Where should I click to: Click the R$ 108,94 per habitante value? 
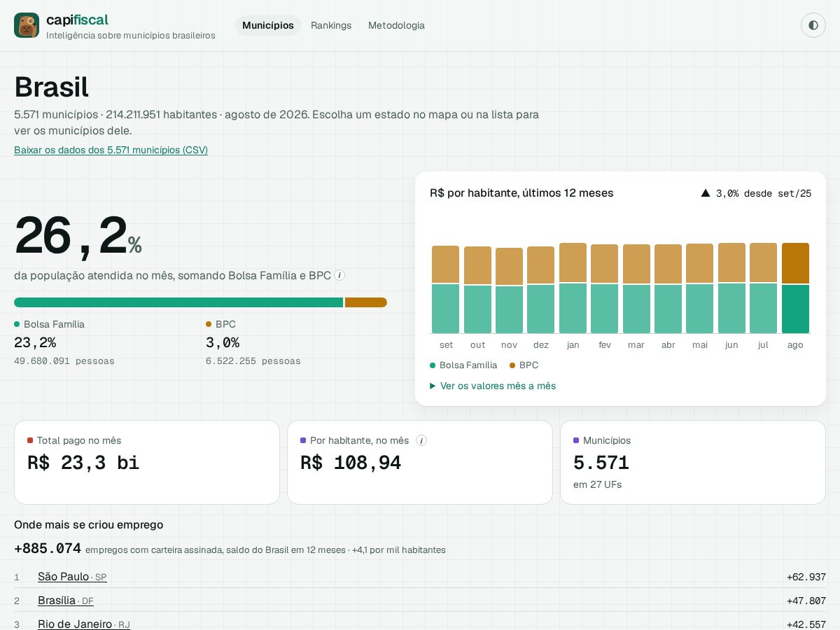[351, 463]
